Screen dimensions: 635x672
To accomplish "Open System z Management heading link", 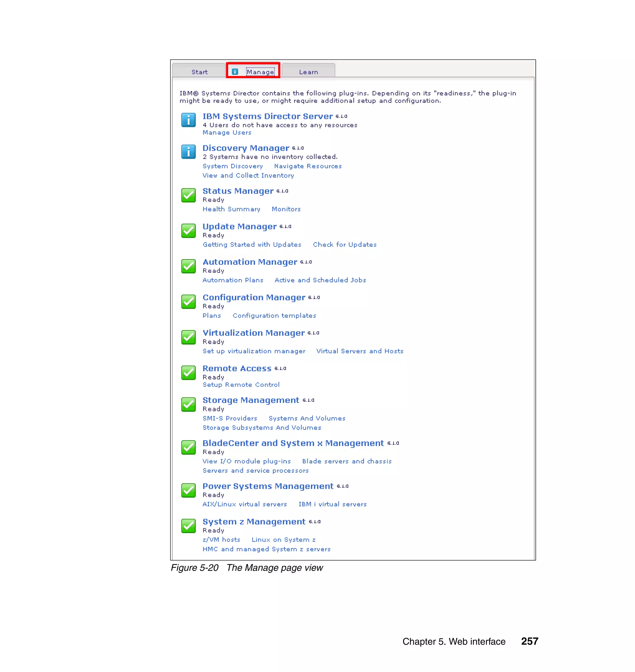I will pyautogui.click(x=254, y=522).
